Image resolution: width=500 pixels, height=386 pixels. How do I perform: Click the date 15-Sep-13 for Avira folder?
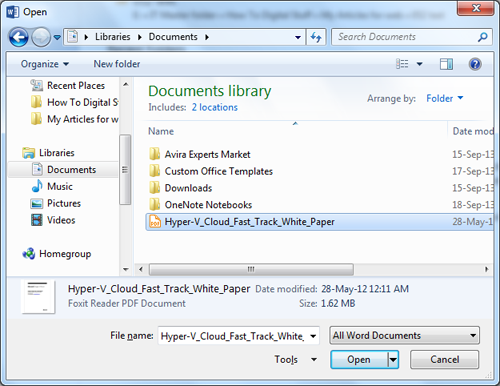pyautogui.click(x=473, y=154)
